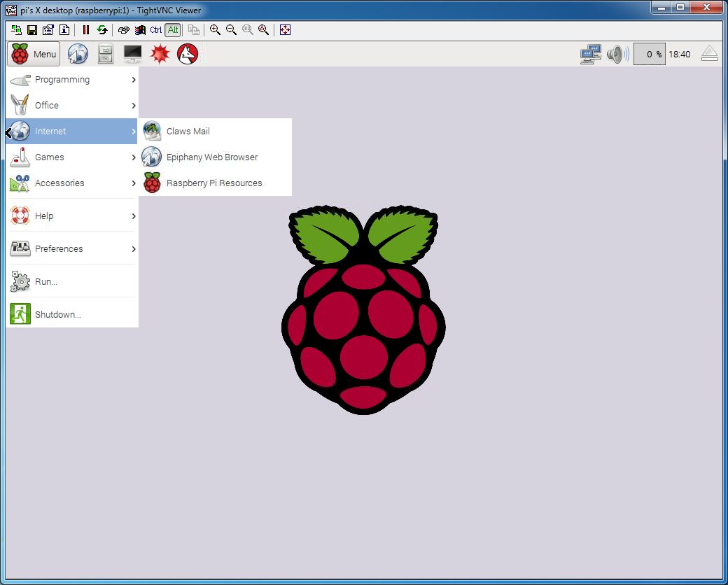Open the terminal monitor icon in the panel
Viewport: 728px width, 585px height.
133,55
